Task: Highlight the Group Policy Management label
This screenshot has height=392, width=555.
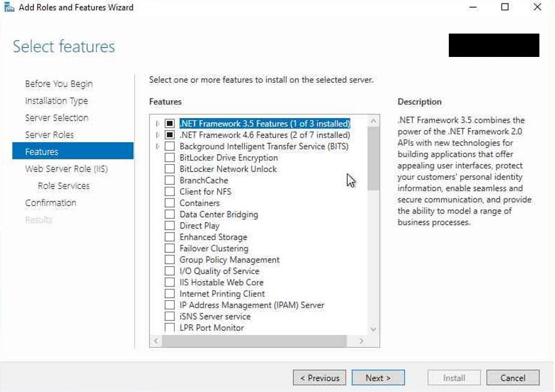Action: [229, 260]
